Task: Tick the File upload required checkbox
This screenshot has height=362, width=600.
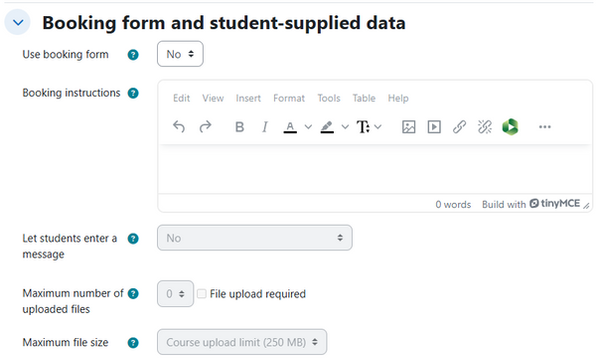Action: coord(202,294)
